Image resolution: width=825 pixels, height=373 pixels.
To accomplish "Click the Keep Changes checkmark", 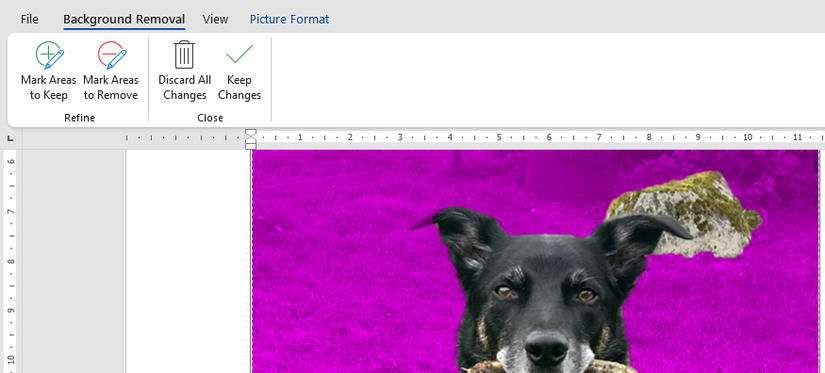I will (x=239, y=54).
